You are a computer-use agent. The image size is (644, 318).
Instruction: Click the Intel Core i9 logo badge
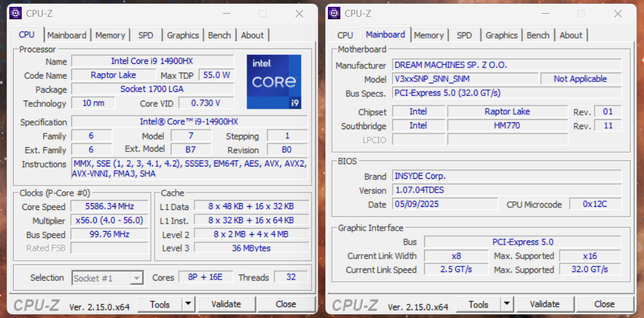click(274, 82)
